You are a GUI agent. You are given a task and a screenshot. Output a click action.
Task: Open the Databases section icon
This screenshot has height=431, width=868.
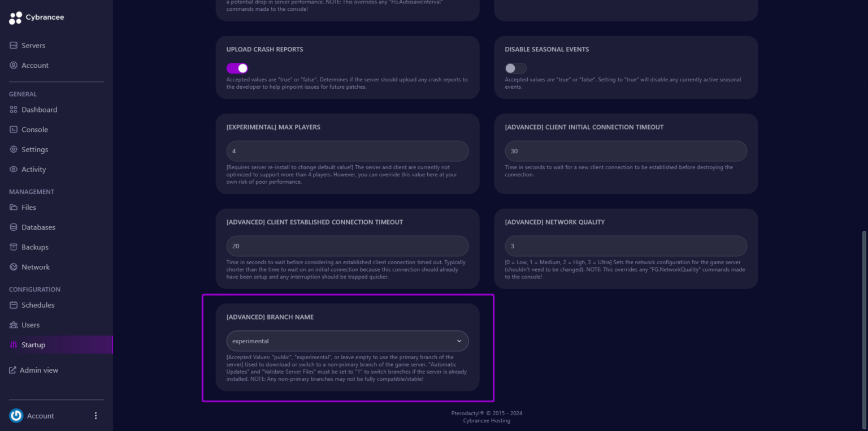tap(13, 227)
